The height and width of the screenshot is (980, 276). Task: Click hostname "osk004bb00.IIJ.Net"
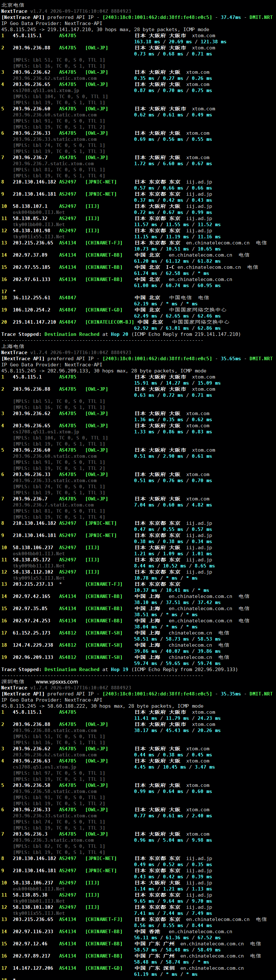click(x=39, y=212)
